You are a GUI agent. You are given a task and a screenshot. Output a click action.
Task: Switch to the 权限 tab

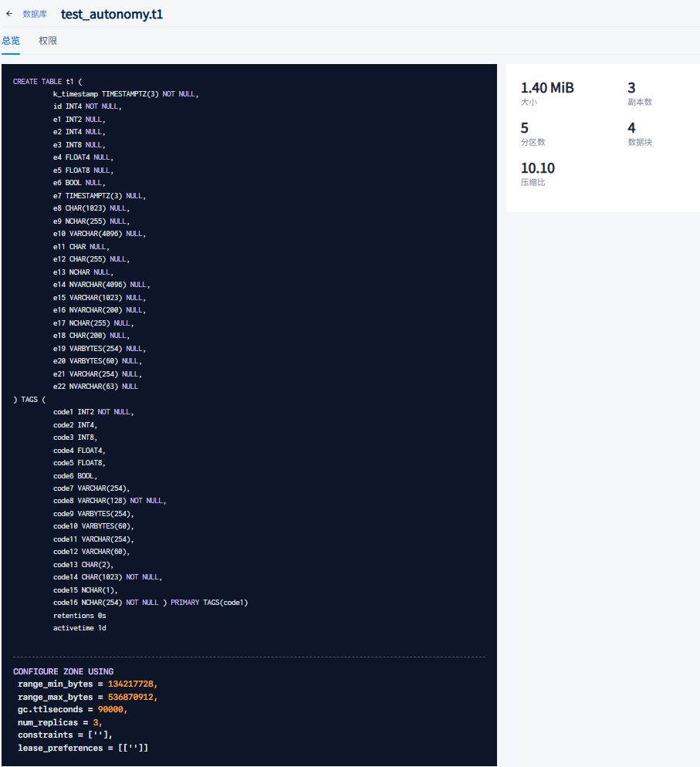point(48,41)
